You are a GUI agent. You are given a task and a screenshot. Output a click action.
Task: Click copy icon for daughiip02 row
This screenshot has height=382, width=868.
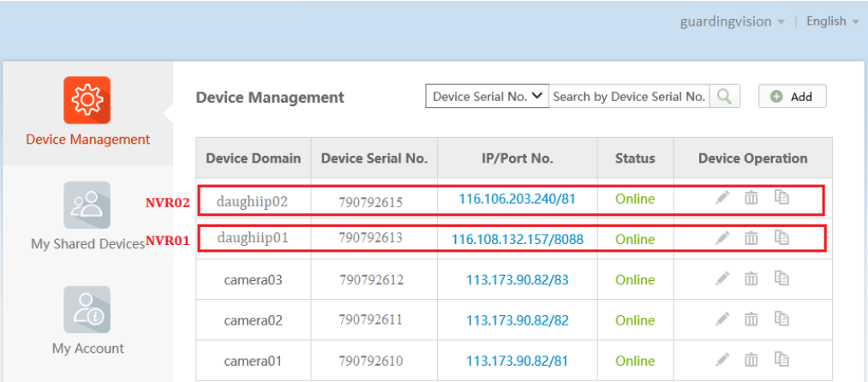pyautogui.click(x=781, y=198)
